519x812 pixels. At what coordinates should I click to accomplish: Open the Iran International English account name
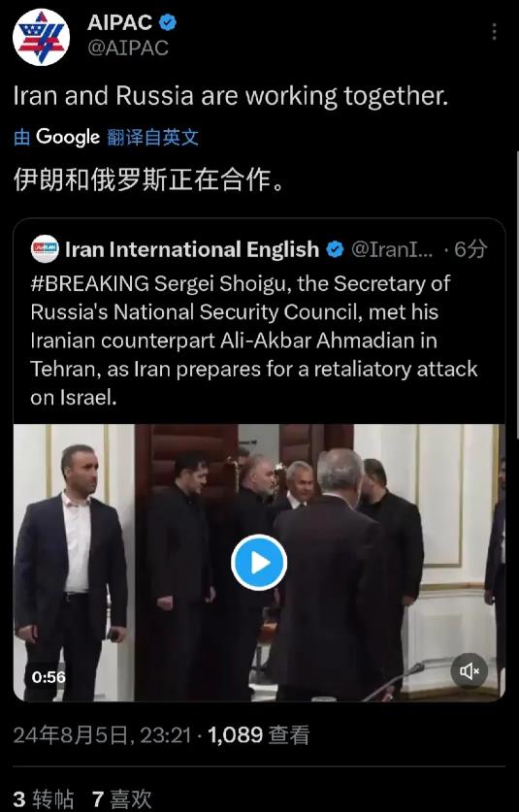(192, 249)
